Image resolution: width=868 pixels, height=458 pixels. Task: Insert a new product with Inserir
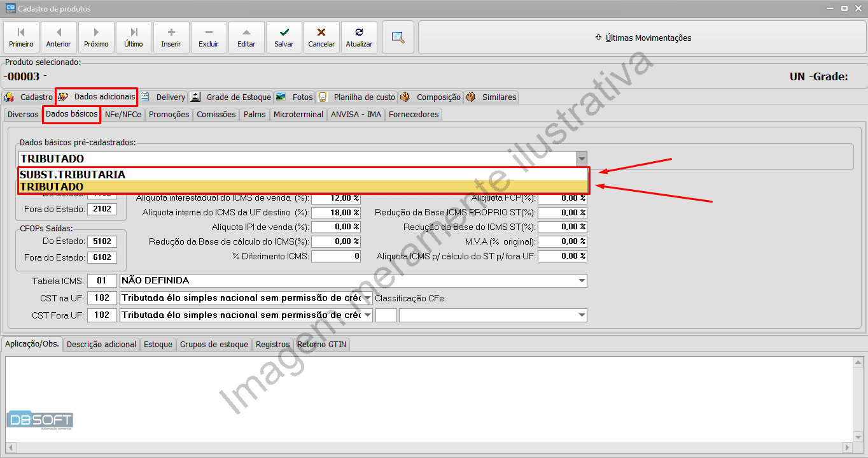171,38
